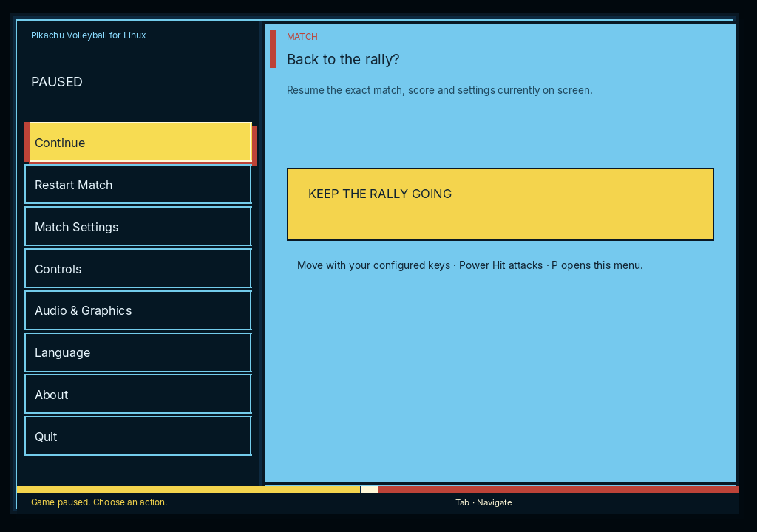757x532 pixels.
Task: Open Match Settings
Action: (x=138, y=226)
